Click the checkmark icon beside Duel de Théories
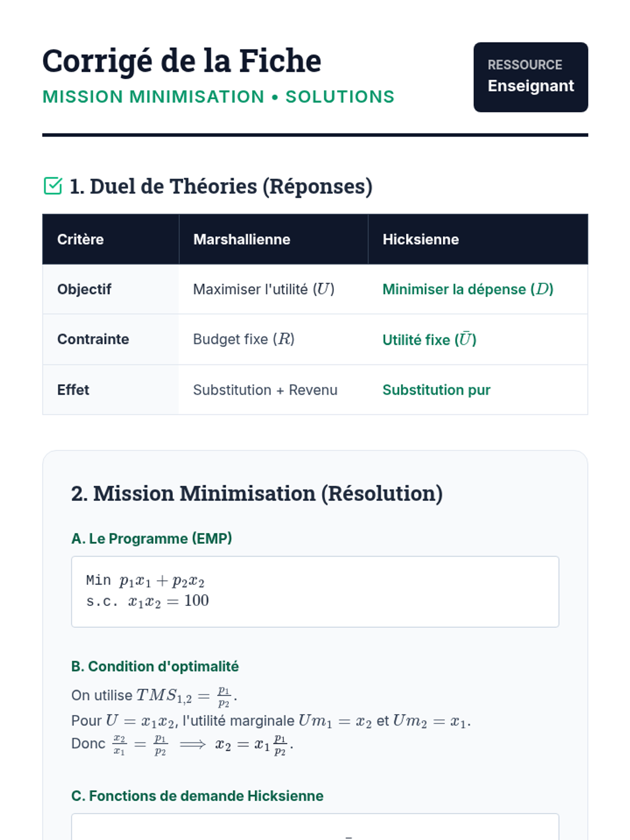Screen dimensions: 630x840 [53, 186]
